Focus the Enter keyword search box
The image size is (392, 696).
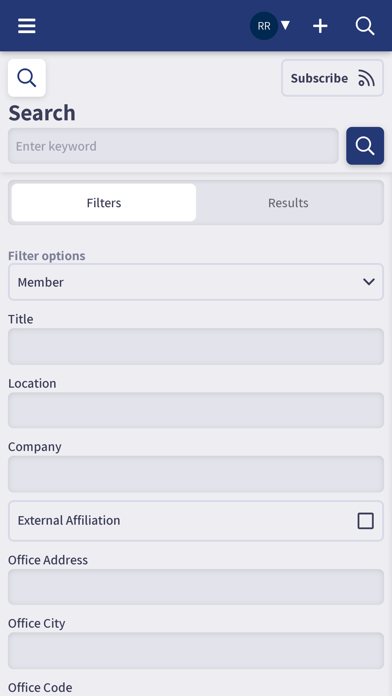173,146
